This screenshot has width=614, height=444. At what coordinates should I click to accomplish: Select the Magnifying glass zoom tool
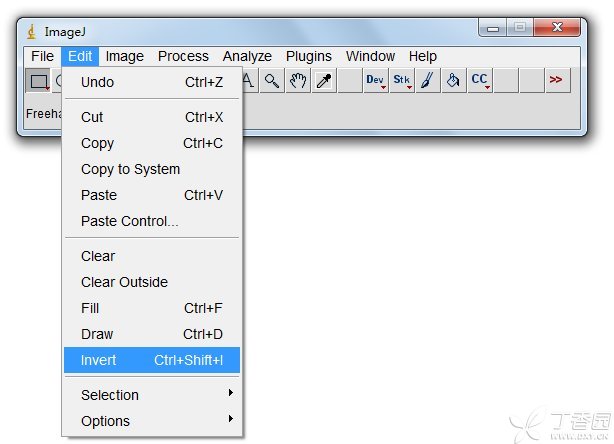point(272,81)
